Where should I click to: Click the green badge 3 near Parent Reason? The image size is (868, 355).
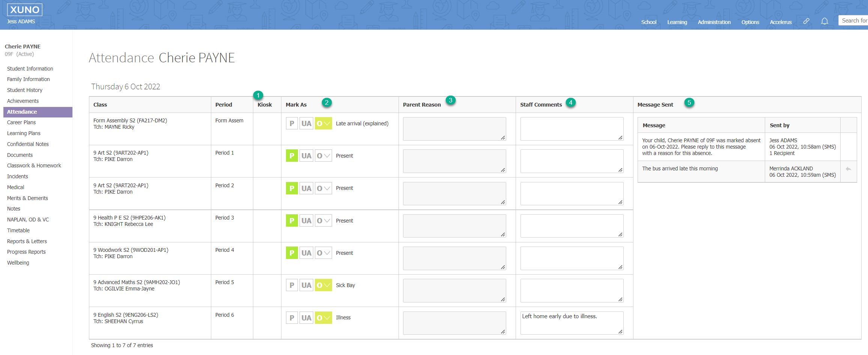[x=450, y=101]
